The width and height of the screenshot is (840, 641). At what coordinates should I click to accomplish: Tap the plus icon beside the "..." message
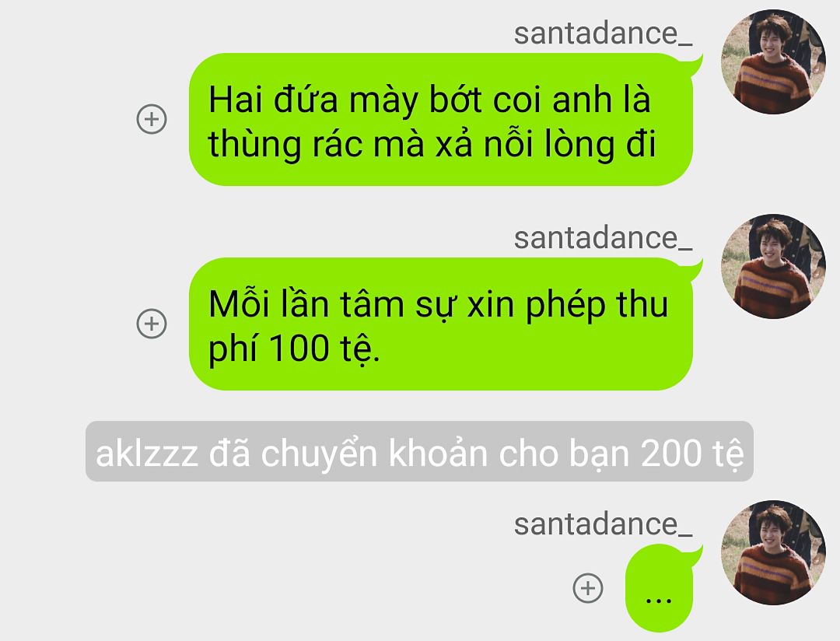tap(588, 588)
